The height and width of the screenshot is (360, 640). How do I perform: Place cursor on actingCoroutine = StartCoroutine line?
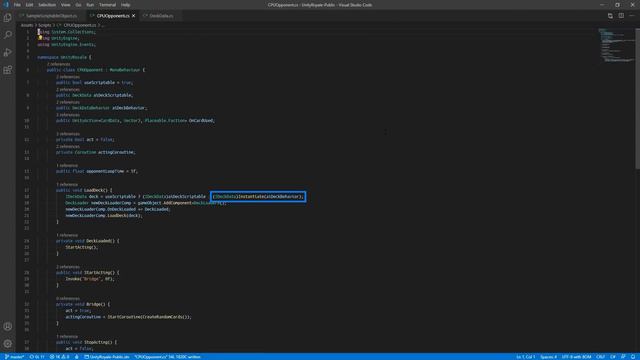(128, 317)
